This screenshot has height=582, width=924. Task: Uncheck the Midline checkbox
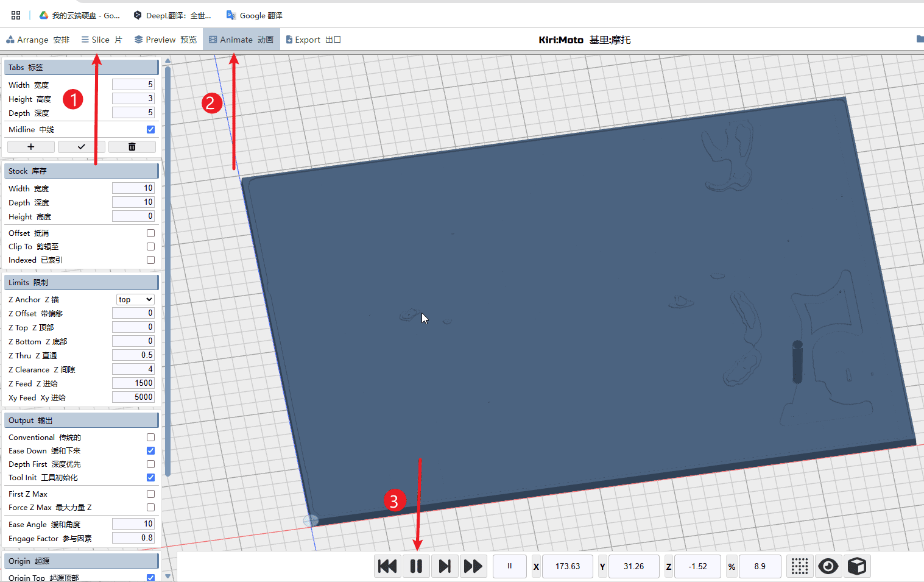coord(150,130)
